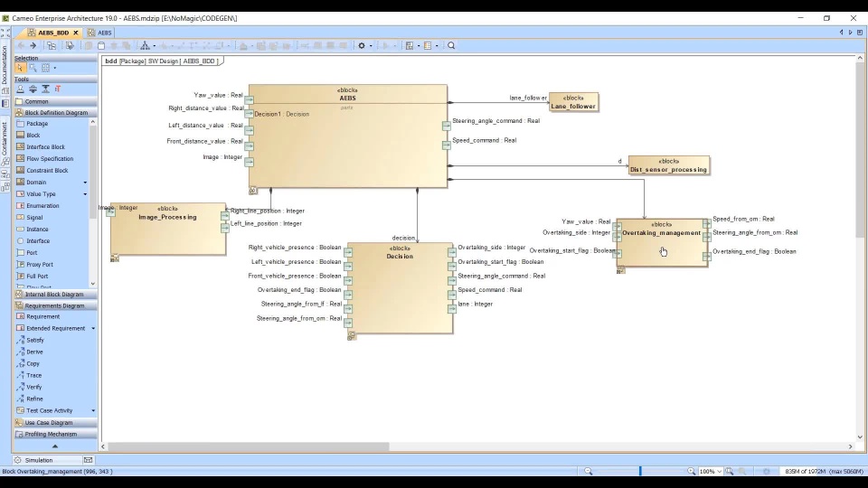This screenshot has width=868, height=488.
Task: Click the horizontal scrollbar of the diagram
Action: [x=248, y=446]
